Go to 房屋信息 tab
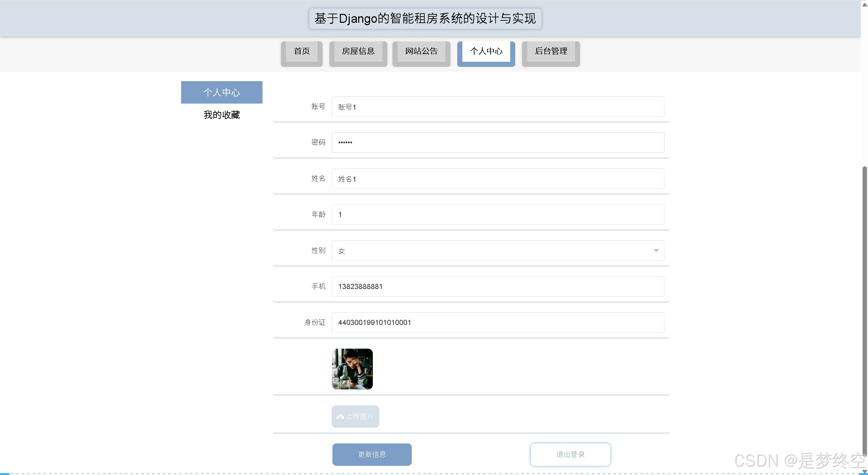The image size is (868, 475). (358, 51)
